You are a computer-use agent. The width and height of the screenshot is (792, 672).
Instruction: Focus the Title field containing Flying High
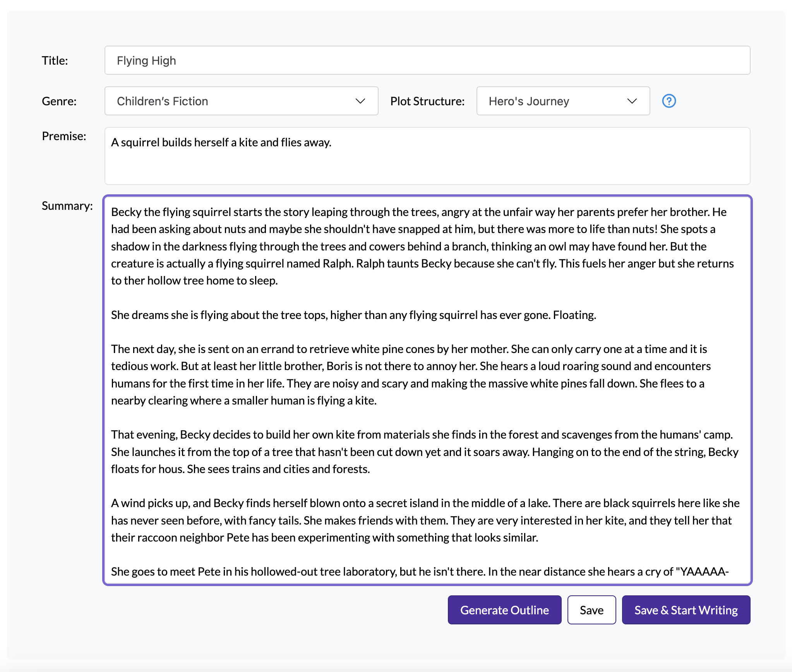click(427, 60)
